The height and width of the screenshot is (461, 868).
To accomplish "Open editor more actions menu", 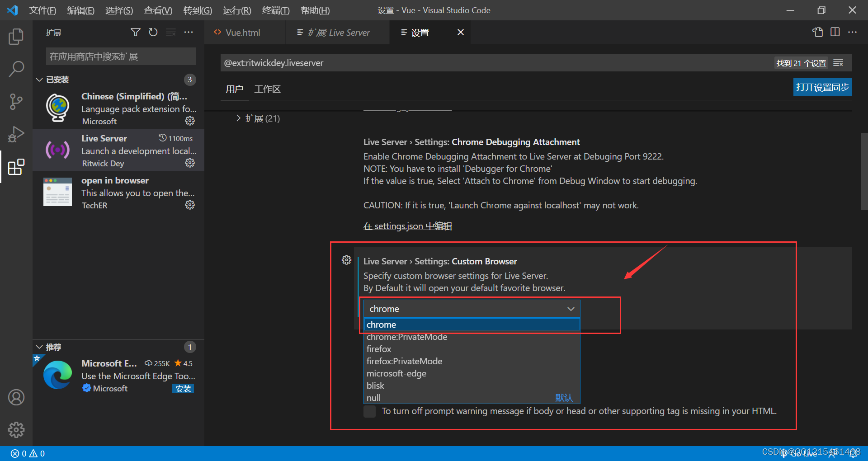I will tap(853, 32).
